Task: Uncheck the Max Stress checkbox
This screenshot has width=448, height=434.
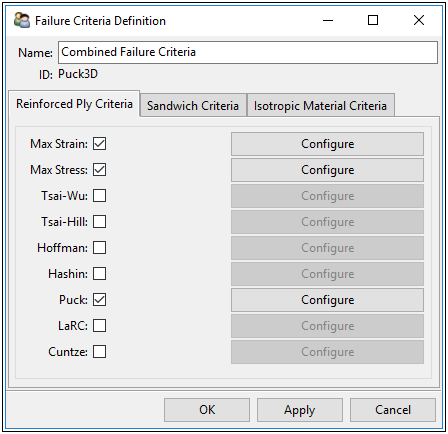Action: point(99,170)
